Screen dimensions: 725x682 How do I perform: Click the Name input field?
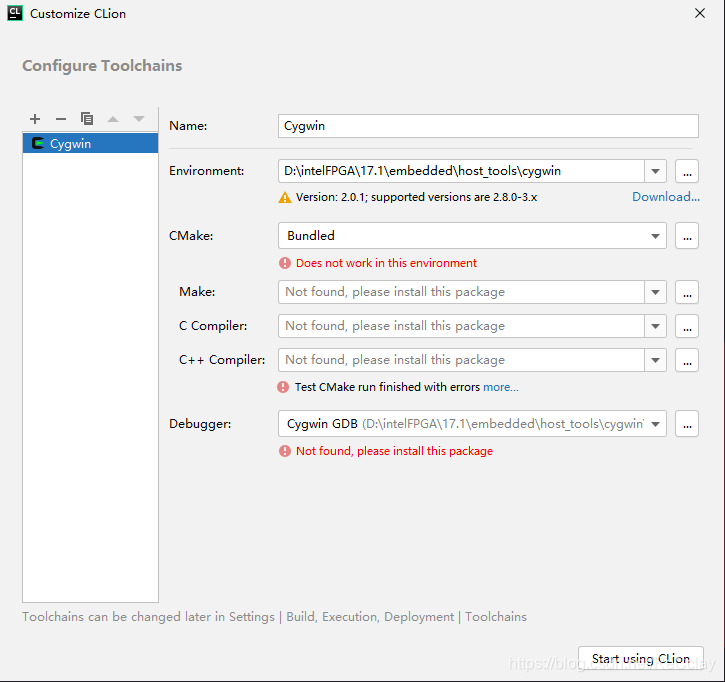click(x=488, y=126)
